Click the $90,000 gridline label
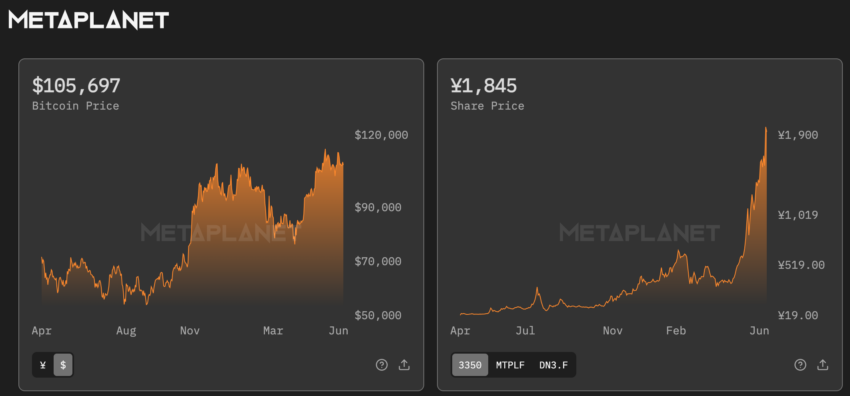This screenshot has height=396, width=850. pos(378,207)
